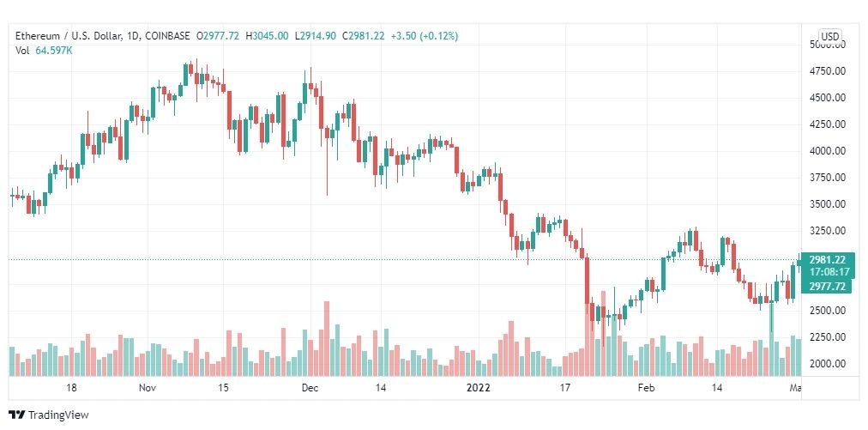Click the H3045.00 high value in header
The height and width of the screenshot is (430, 868).
coord(267,36)
